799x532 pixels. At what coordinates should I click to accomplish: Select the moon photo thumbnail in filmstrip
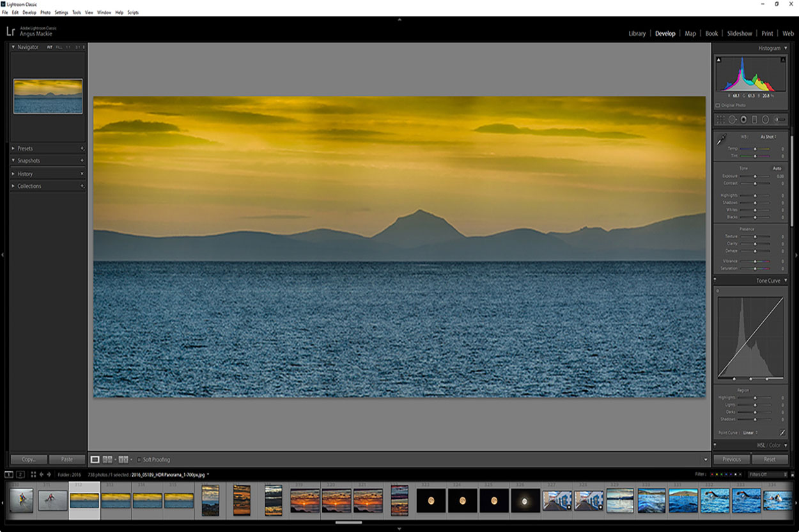point(431,501)
